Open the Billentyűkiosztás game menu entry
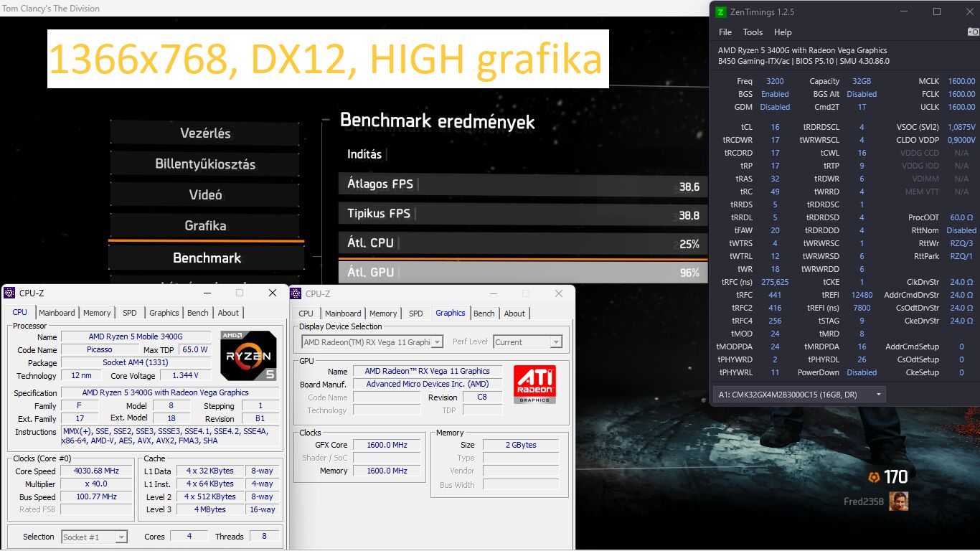 [205, 164]
